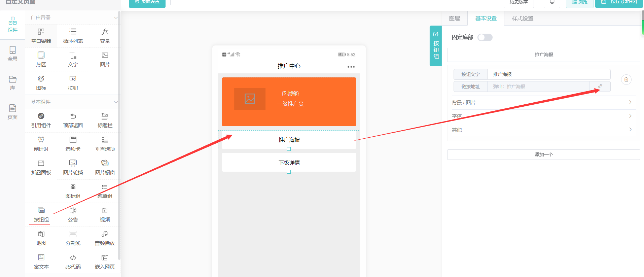Toggle the 固定底部 switch
Image resolution: width=644 pixels, height=277 pixels.
coord(485,37)
